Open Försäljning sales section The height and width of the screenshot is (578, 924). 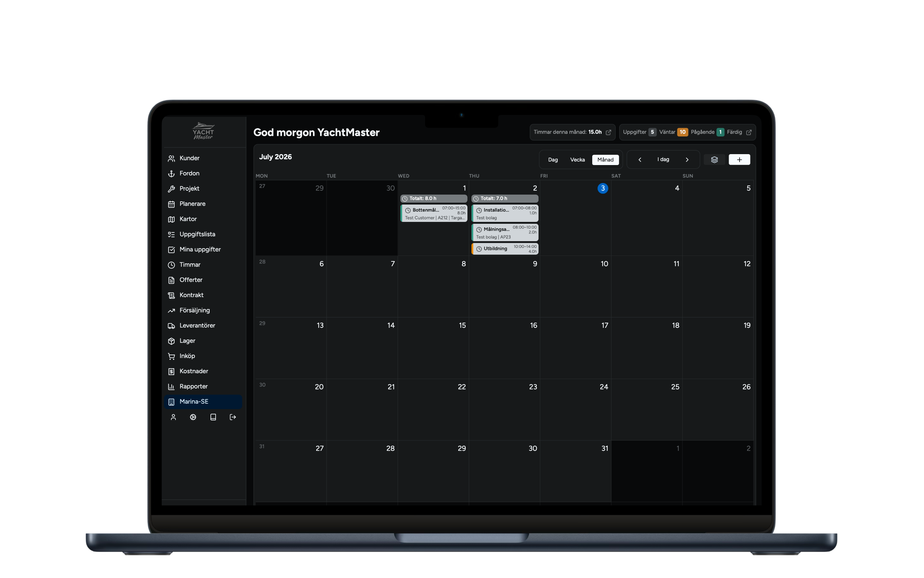[x=203, y=310]
